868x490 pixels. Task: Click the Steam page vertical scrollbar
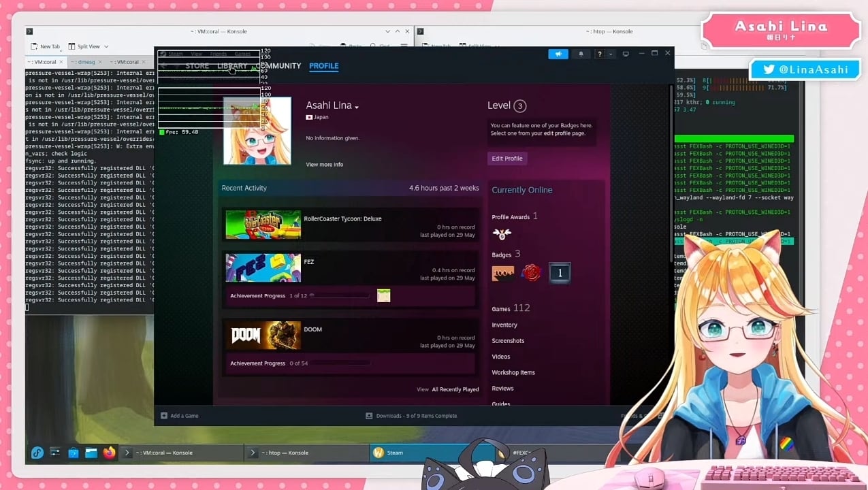pos(672,174)
